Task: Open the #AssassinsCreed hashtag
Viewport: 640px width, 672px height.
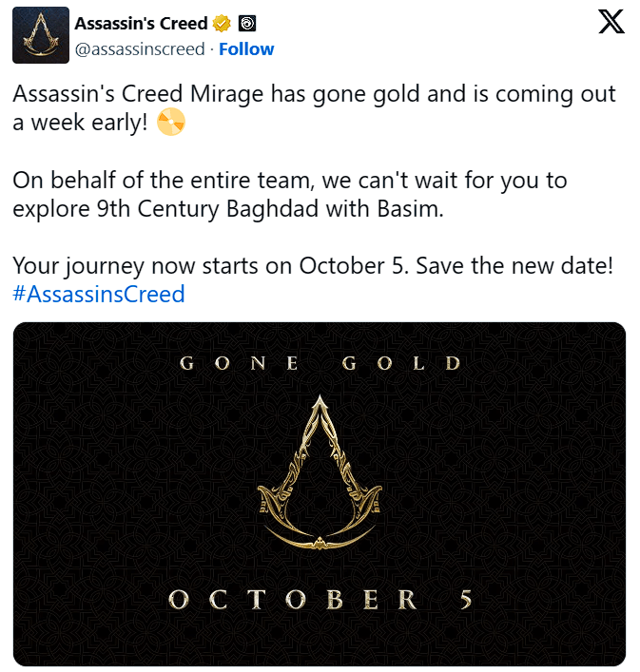Action: pyautogui.click(x=99, y=294)
